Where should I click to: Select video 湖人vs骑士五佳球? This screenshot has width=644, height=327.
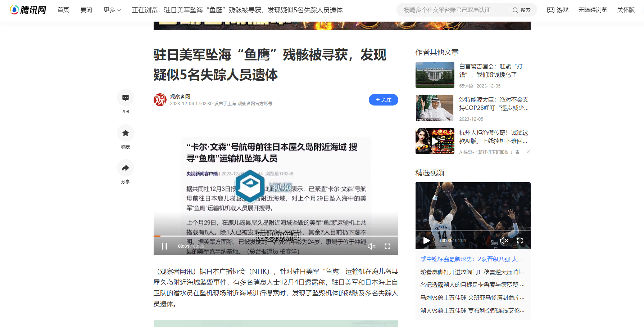[472, 311]
